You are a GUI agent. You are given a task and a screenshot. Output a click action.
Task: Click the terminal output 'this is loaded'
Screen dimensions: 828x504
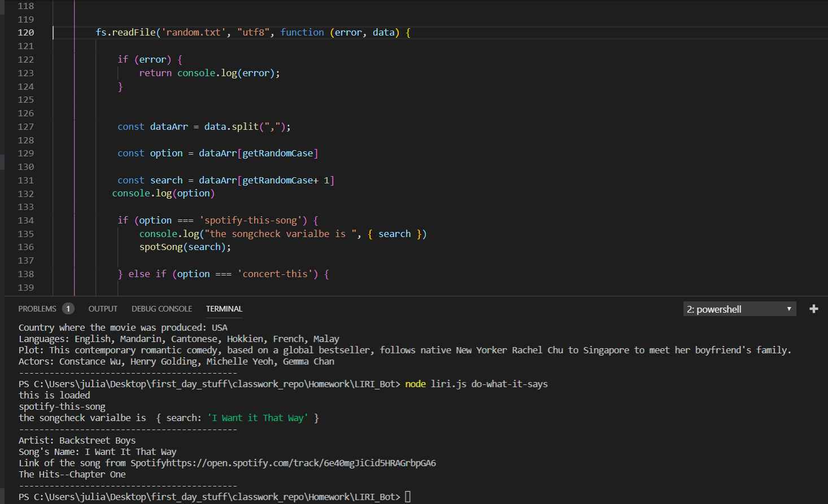coord(54,395)
